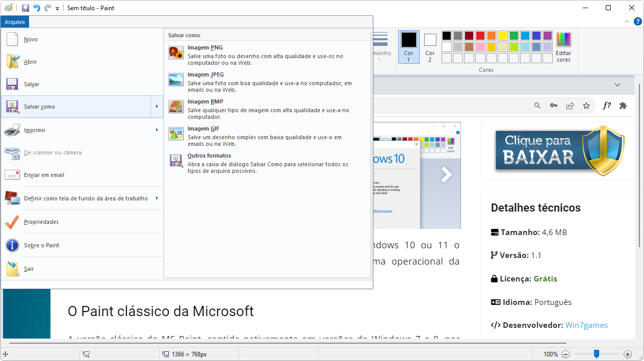The image size is (644, 361).
Task: Click the zoom slider handle
Action: tap(596, 354)
